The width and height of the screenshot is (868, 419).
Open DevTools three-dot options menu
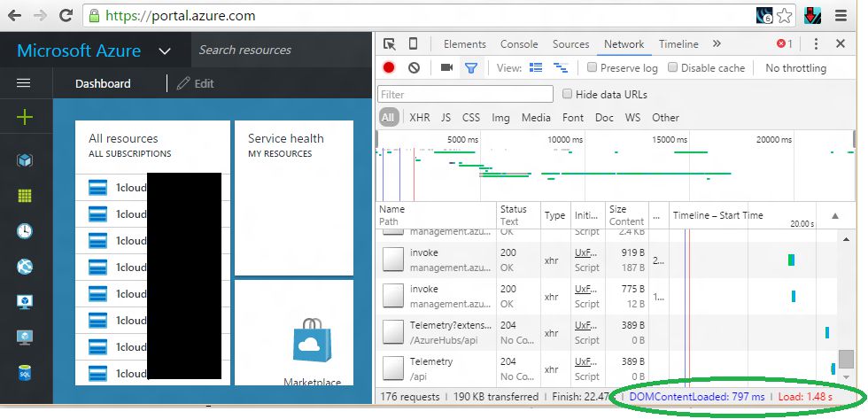[816, 43]
